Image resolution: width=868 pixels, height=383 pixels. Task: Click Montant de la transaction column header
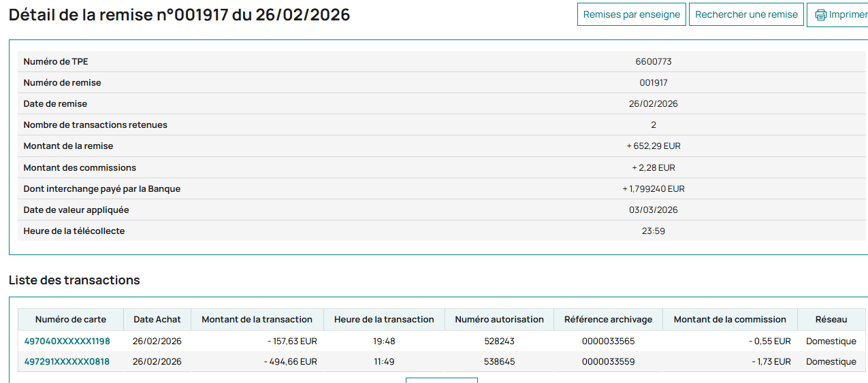[257, 319]
